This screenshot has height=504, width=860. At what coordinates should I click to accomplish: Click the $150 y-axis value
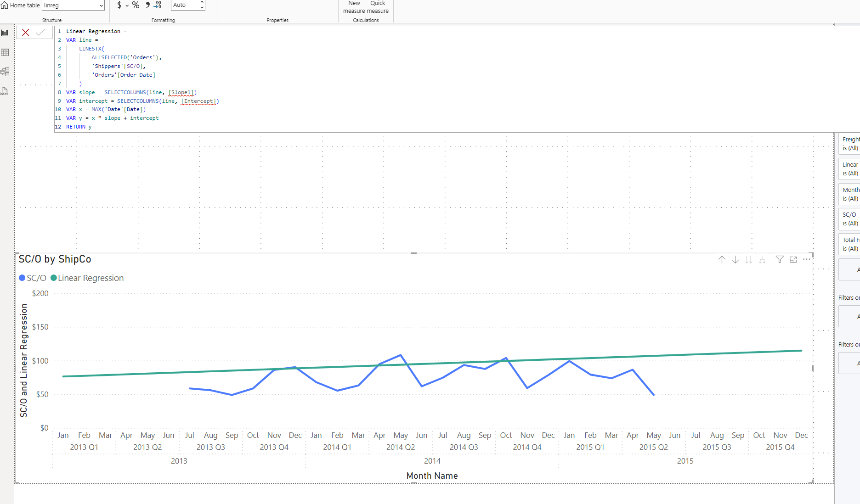click(40, 327)
